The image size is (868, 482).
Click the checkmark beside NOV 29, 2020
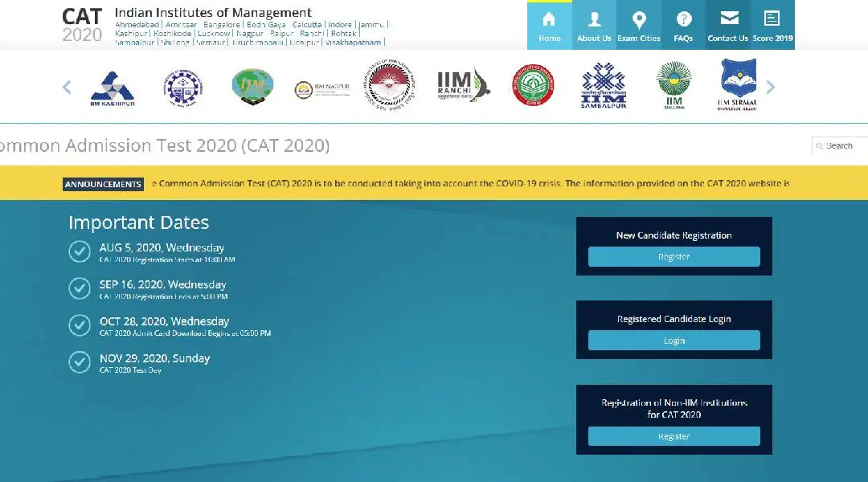tap(79, 362)
